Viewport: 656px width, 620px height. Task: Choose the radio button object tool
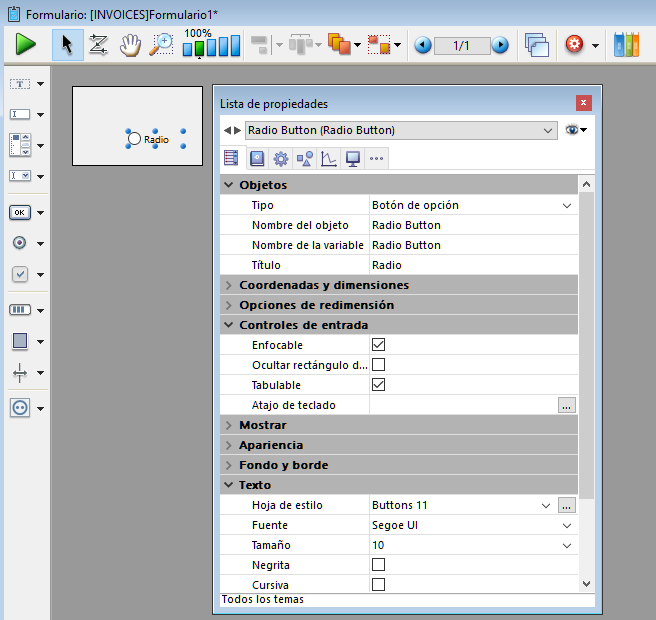coord(20,243)
